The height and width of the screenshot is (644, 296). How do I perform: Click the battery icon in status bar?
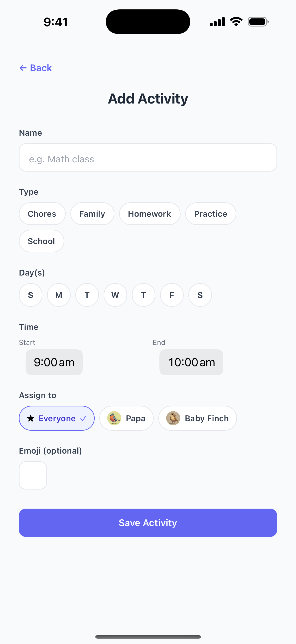pos(258,22)
